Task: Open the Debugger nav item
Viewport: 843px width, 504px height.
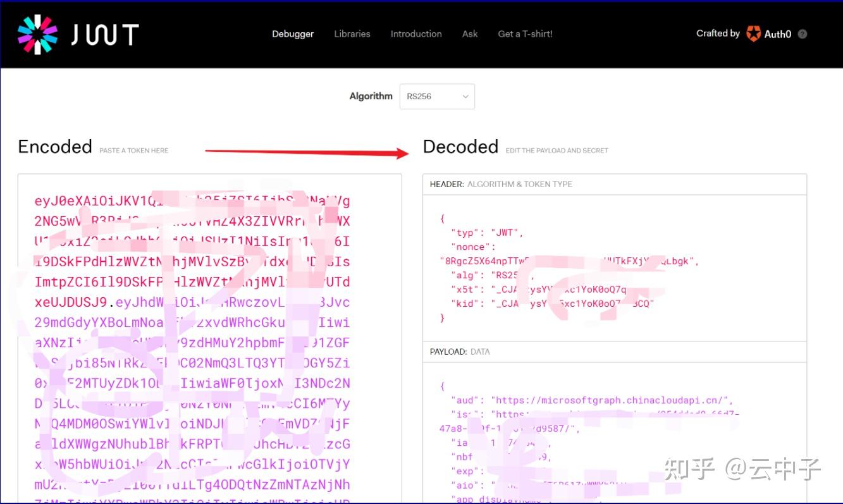Action: [x=293, y=34]
